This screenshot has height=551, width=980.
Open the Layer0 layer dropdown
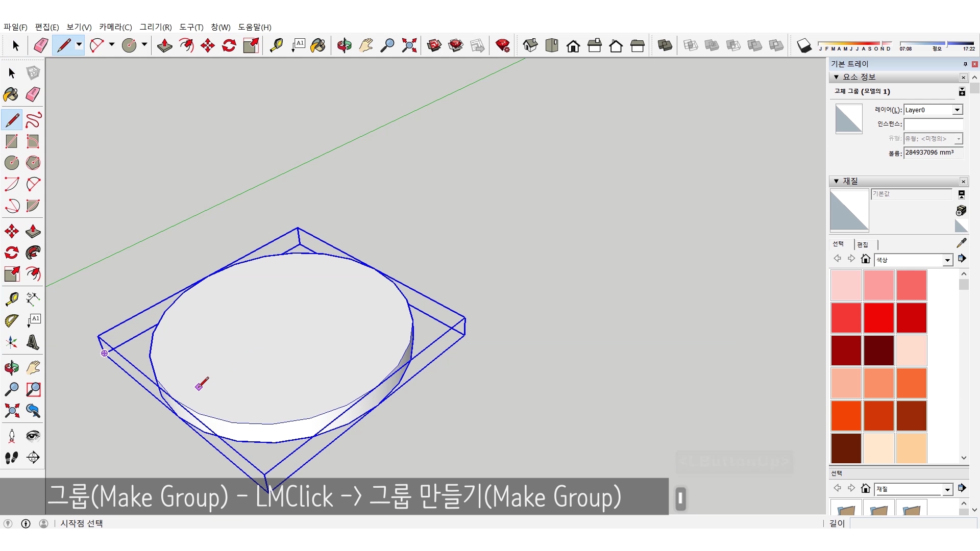[x=957, y=110]
